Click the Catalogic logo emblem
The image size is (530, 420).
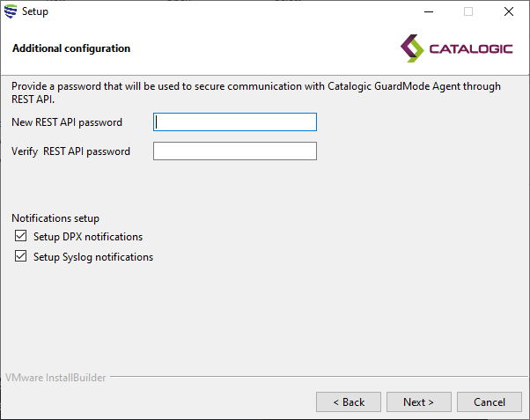[411, 47]
